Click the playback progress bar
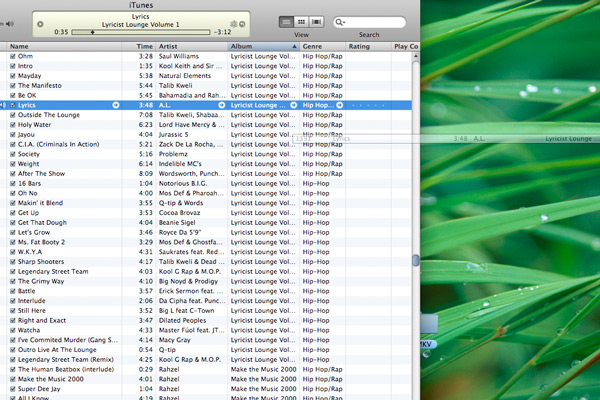The width and height of the screenshot is (600, 400). point(141,32)
